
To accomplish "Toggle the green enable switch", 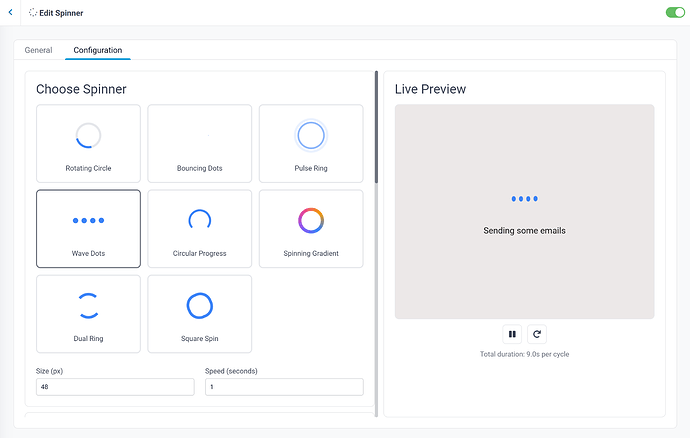I will coord(673,13).
